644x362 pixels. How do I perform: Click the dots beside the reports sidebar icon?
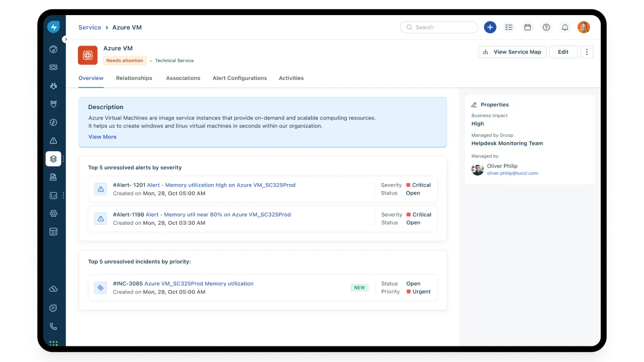click(x=63, y=195)
